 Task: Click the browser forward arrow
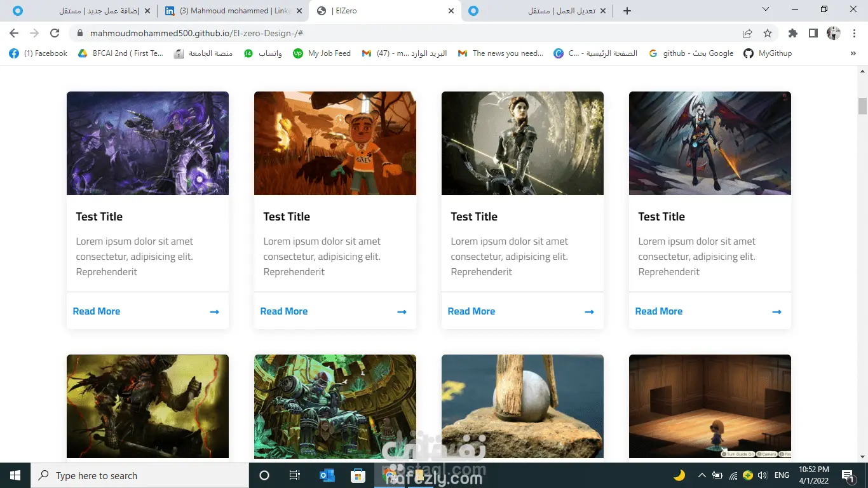(34, 33)
